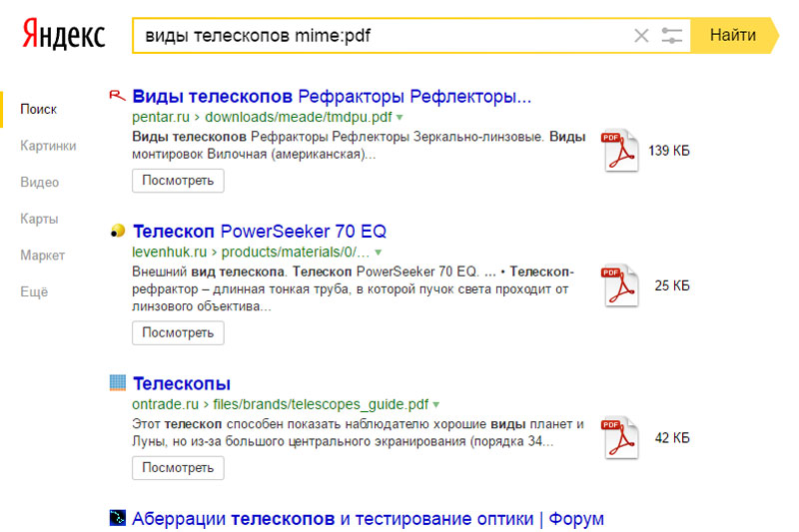
Task: Switch to the Картинки tab
Action: (48, 146)
